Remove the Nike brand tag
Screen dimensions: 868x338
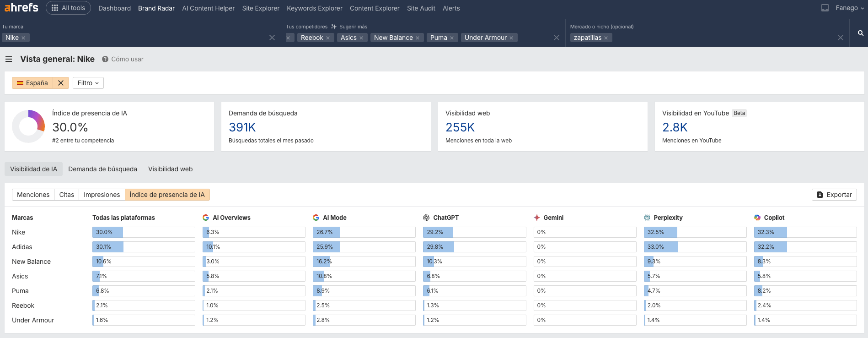[23, 38]
